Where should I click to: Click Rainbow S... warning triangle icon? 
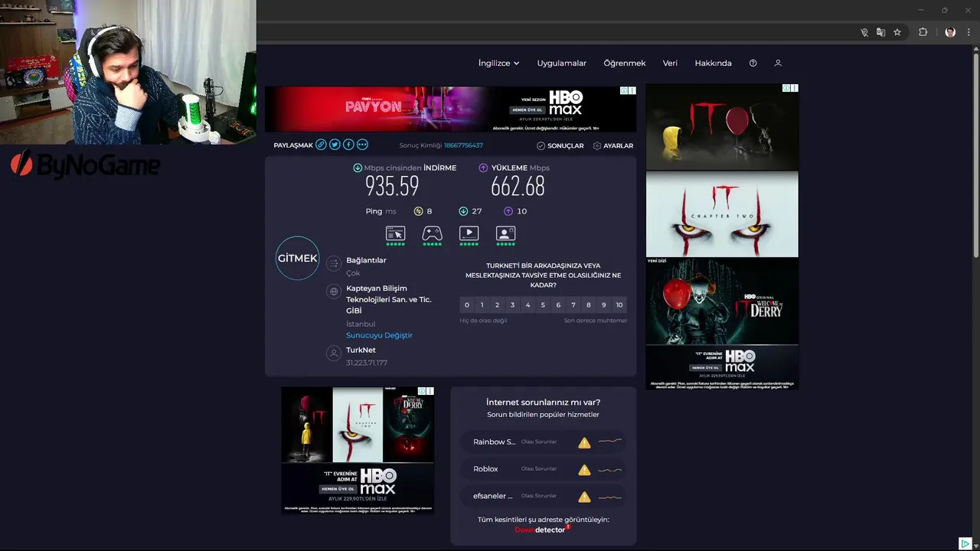584,442
